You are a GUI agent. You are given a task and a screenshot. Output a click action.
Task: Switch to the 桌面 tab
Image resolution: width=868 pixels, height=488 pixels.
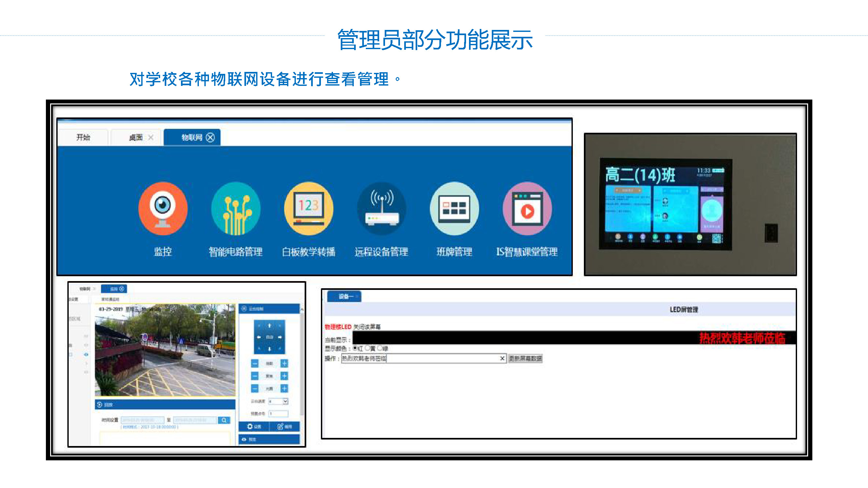pyautogui.click(x=136, y=137)
